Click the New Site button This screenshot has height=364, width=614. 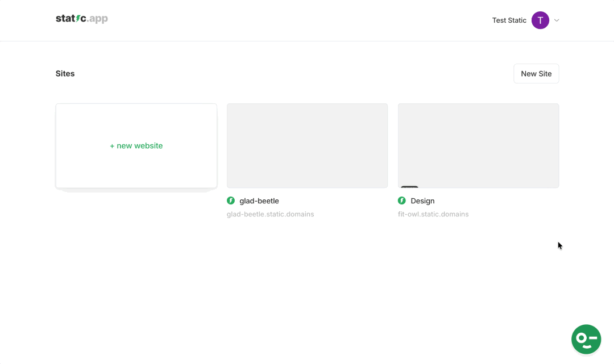[536, 73]
